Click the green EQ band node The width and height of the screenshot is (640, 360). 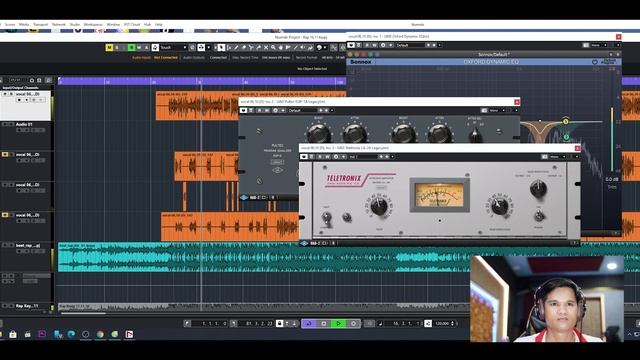(566, 137)
